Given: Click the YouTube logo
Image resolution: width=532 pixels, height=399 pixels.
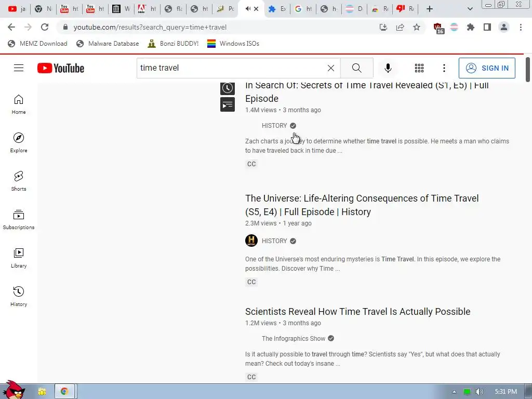Looking at the screenshot, I should [x=61, y=68].
